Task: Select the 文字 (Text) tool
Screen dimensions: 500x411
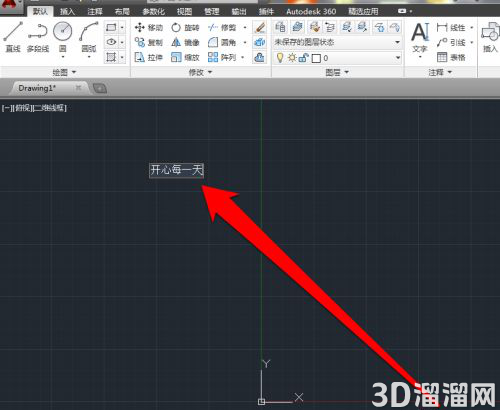Action: pyautogui.click(x=420, y=37)
